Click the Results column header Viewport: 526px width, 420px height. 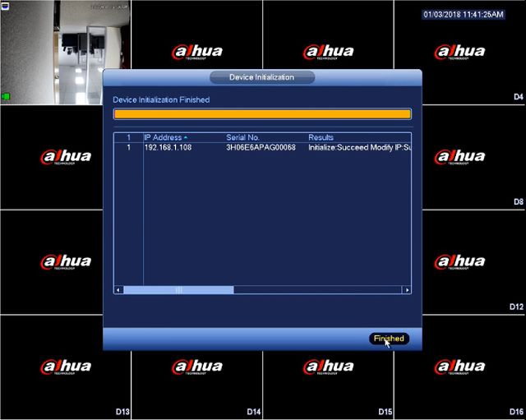coord(321,137)
